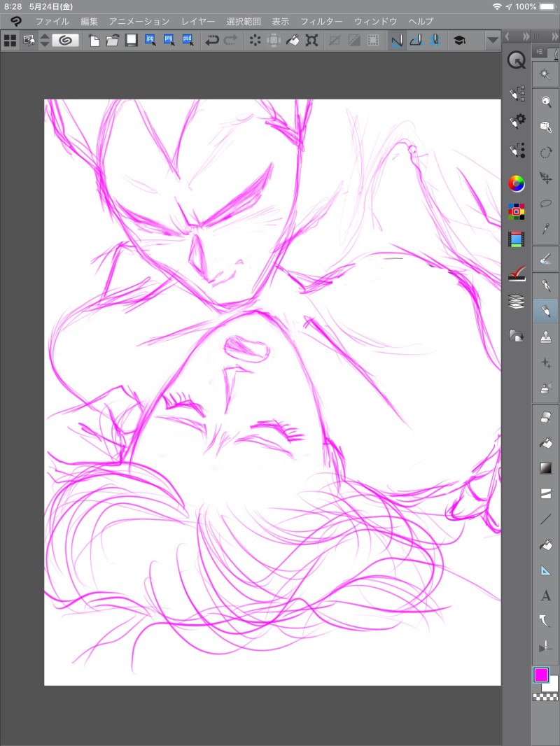
Task: Select the highlighted Pencil tool
Action: pos(546,311)
